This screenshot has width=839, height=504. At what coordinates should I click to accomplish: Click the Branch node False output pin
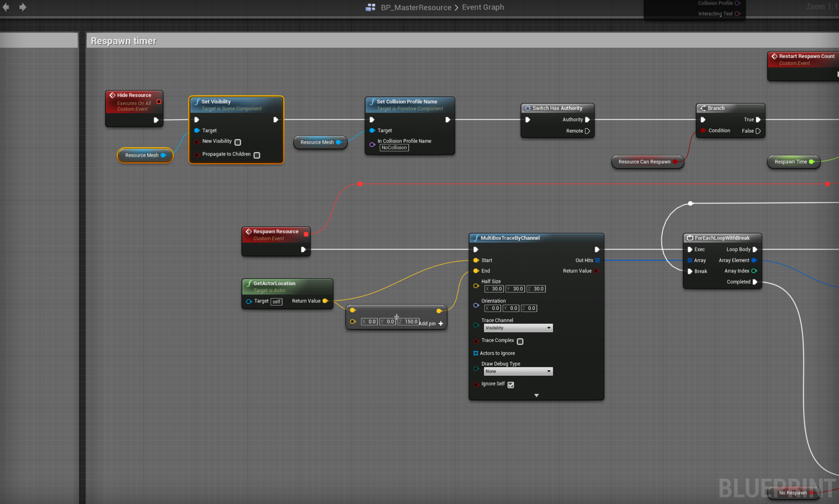pyautogui.click(x=758, y=131)
